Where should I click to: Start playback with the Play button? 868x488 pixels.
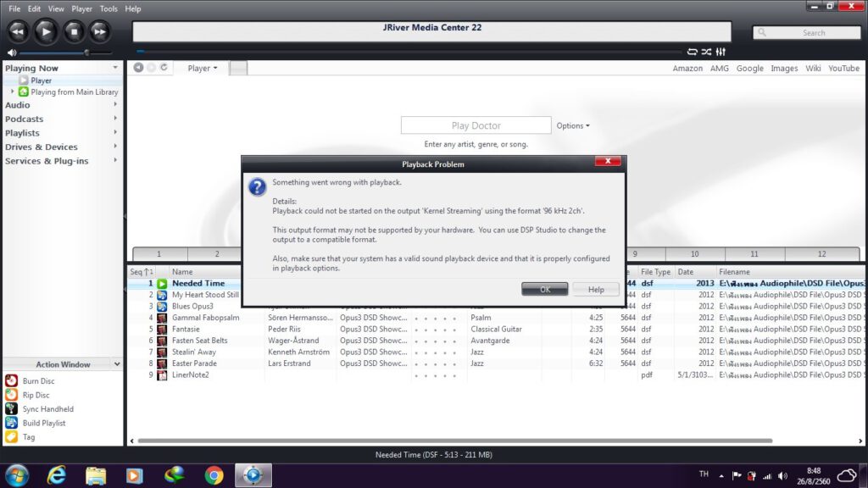click(46, 31)
